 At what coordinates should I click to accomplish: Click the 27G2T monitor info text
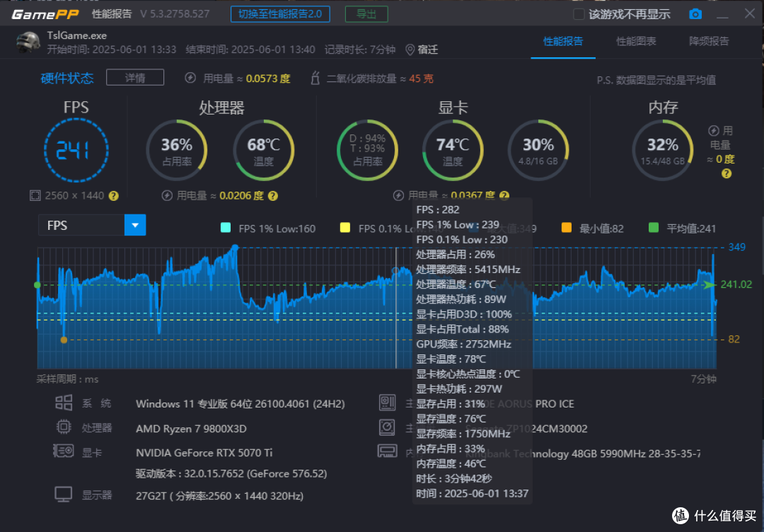click(x=220, y=496)
